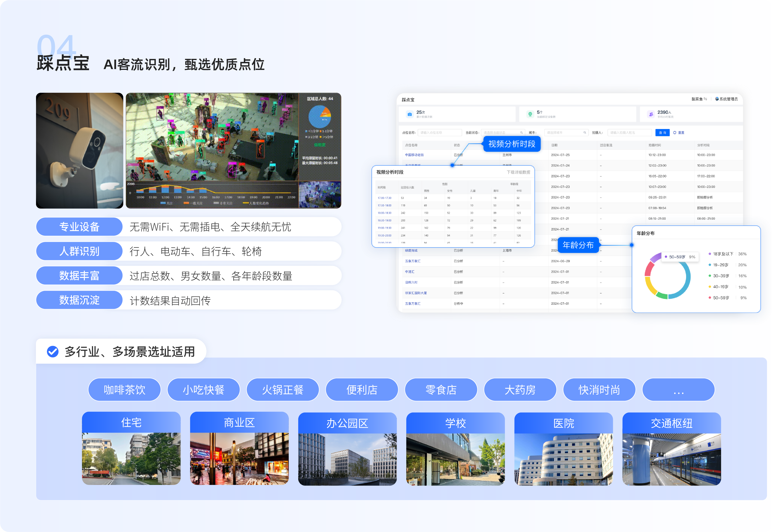Open the 交通枢纽 scene thumbnail
The width and height of the screenshot is (773, 532).
click(672, 449)
